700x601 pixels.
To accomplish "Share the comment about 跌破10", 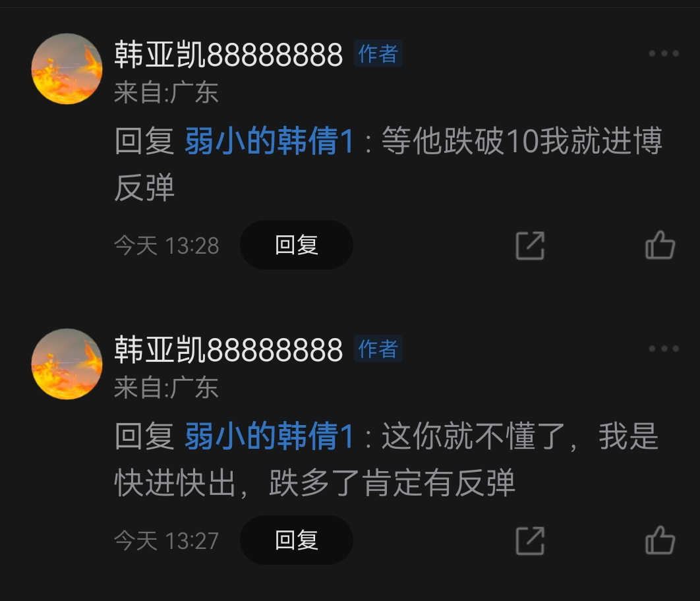I will point(530,245).
